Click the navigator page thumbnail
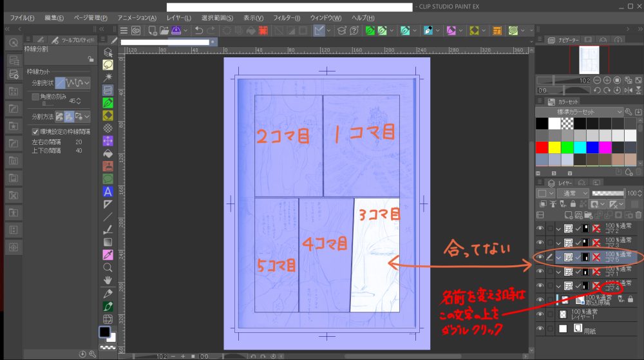 pos(589,60)
